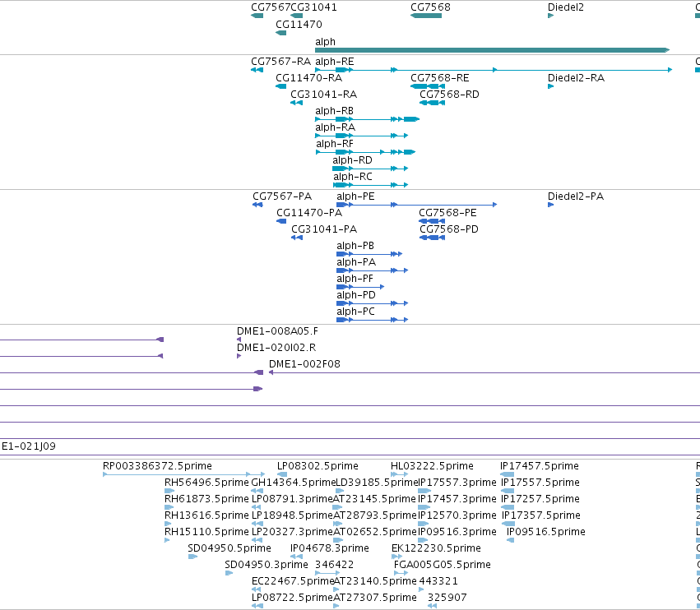
Task: Select transcript CG31041-RA
Action: point(296,103)
